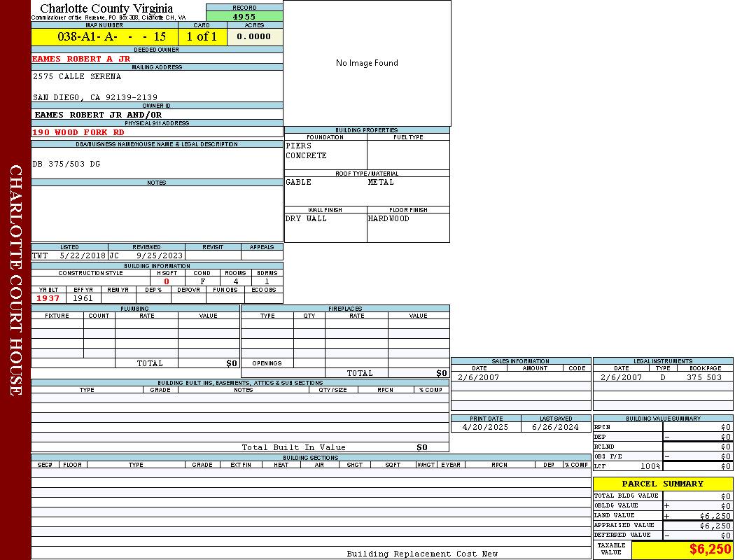The image size is (735, 560).
Task: Click the year built value 1937
Action: click(x=48, y=298)
